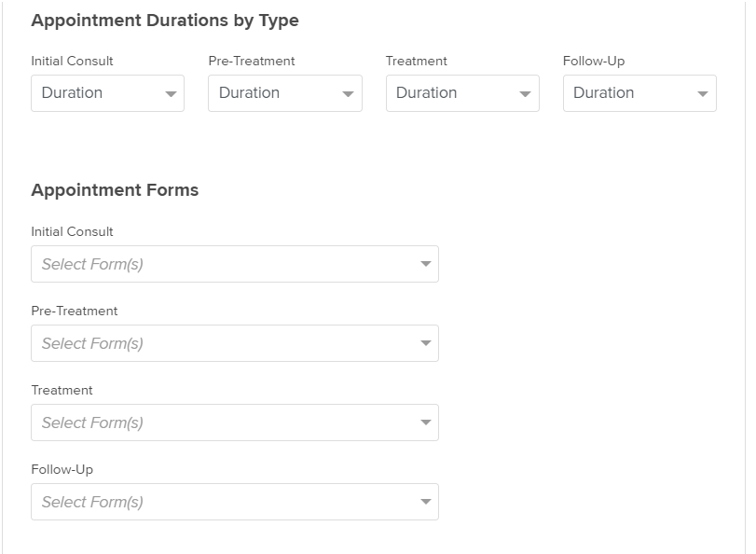Open the Follow-Up Select Form(s) dropdown

[235, 502]
